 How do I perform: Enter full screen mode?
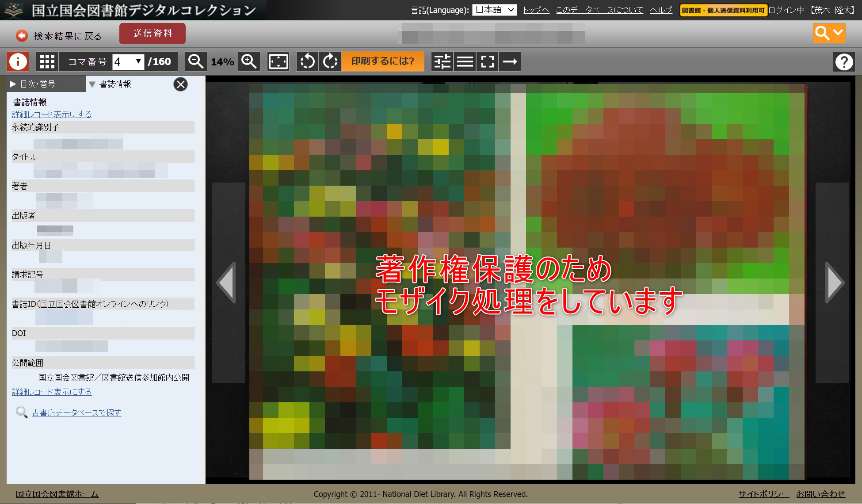click(487, 61)
